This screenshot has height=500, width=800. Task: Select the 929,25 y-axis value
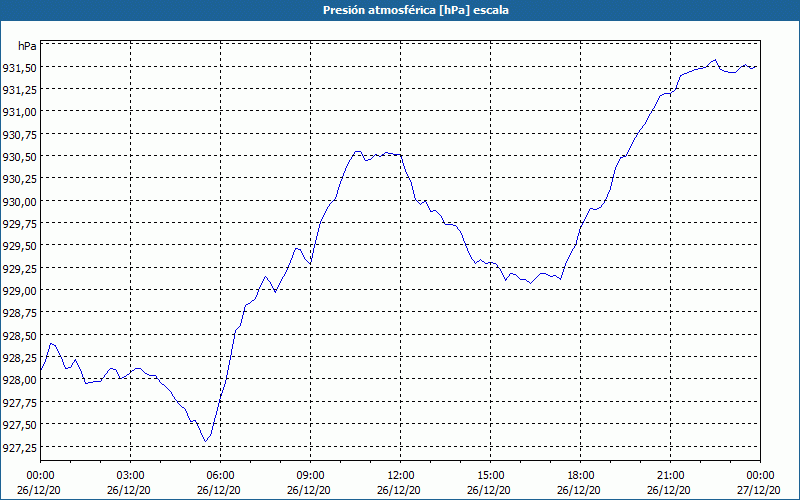pyautogui.click(x=19, y=268)
